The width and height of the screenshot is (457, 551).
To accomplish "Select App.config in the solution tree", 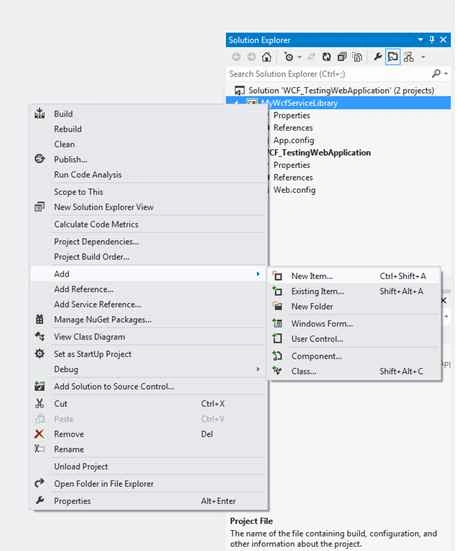I will [x=294, y=140].
